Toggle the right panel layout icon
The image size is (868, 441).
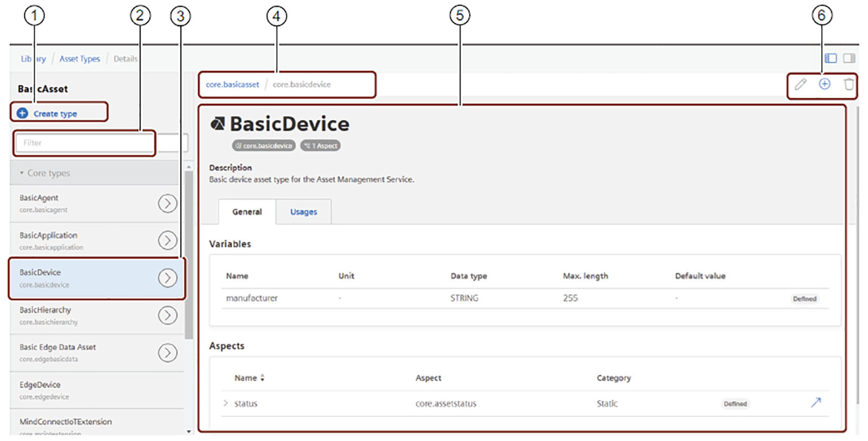pos(850,58)
